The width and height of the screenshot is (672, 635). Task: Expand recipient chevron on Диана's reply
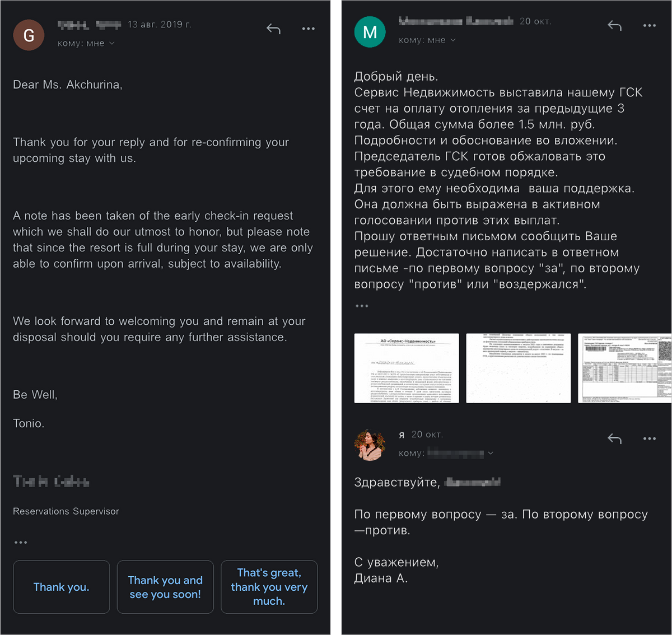coord(491,453)
